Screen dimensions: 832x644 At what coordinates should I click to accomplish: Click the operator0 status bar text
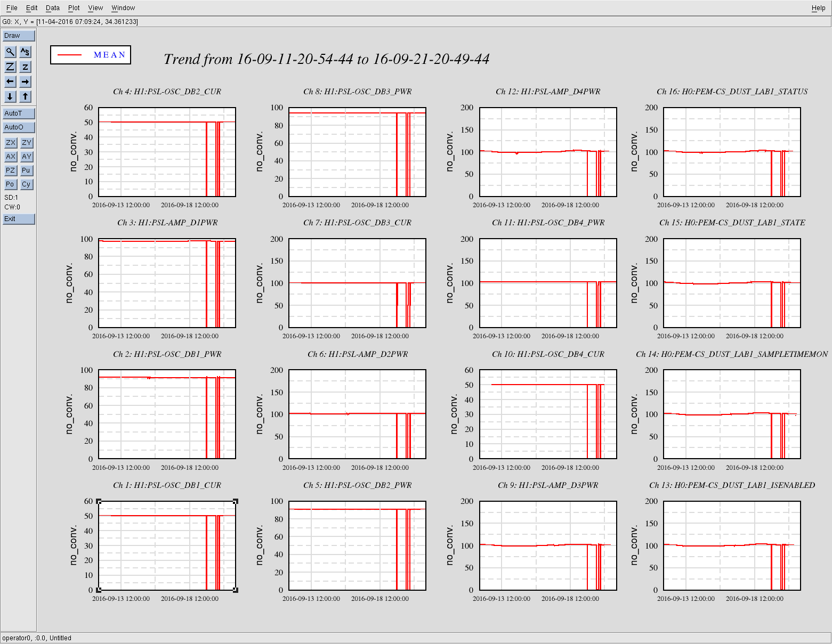point(37,638)
